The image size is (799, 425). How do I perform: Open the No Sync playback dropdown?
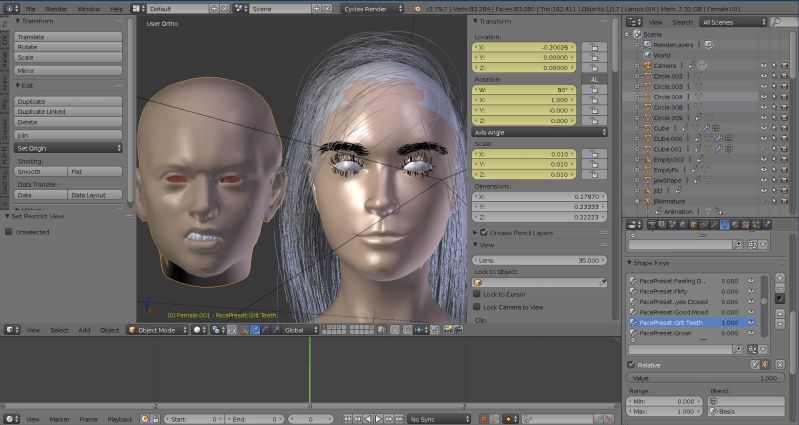click(439, 419)
